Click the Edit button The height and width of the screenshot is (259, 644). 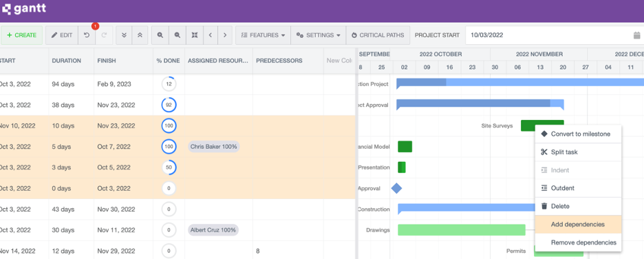click(62, 35)
